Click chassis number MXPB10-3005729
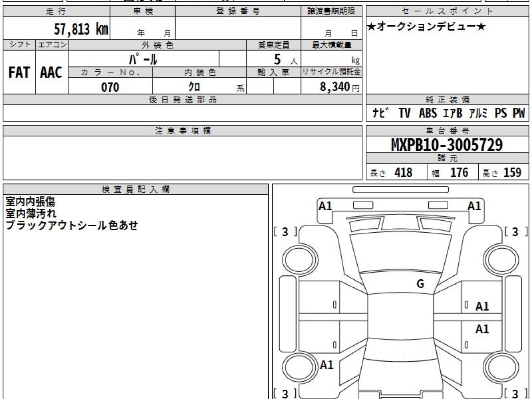The height and width of the screenshot is (399, 532). [x=447, y=145]
